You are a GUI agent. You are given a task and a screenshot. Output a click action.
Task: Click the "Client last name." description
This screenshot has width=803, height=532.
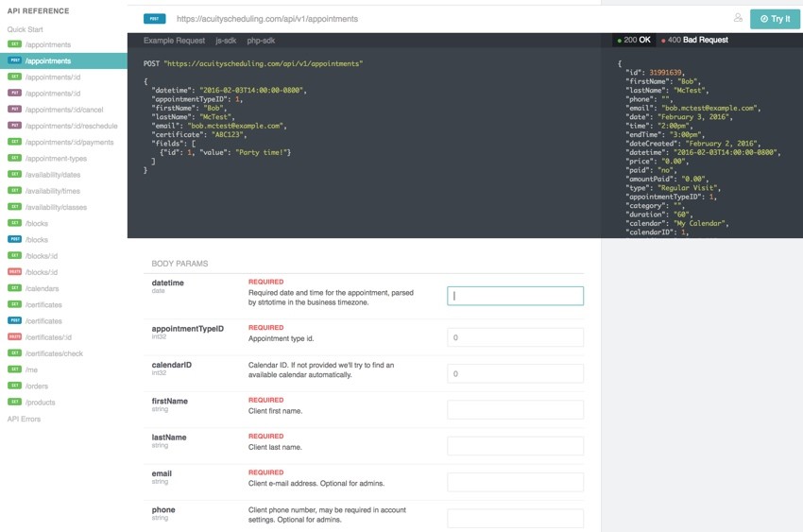(275, 448)
